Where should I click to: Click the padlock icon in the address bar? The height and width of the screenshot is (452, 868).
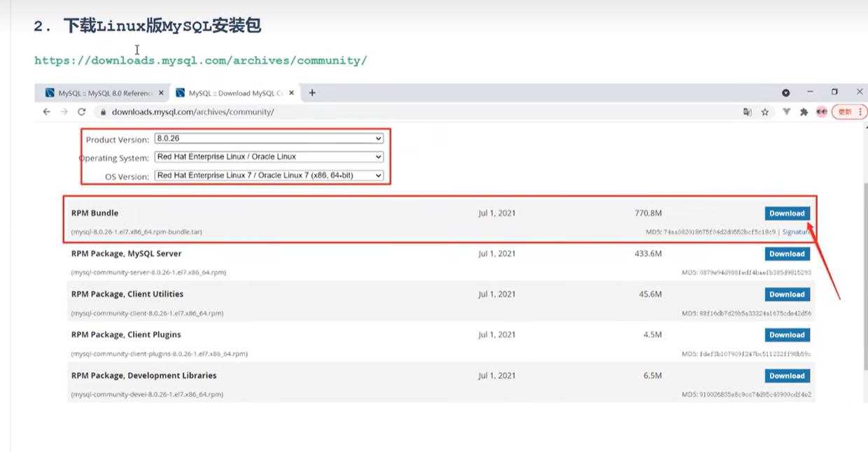coord(103,112)
